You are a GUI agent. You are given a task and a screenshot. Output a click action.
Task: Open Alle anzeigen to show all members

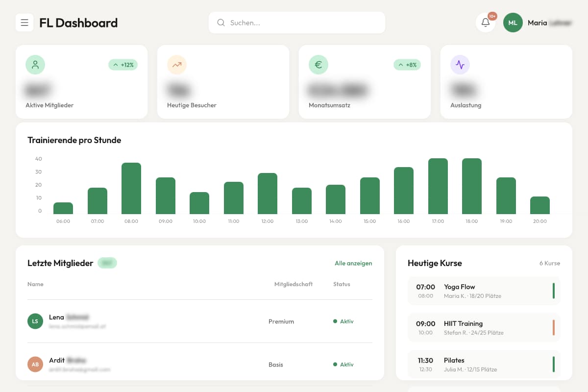353,263
